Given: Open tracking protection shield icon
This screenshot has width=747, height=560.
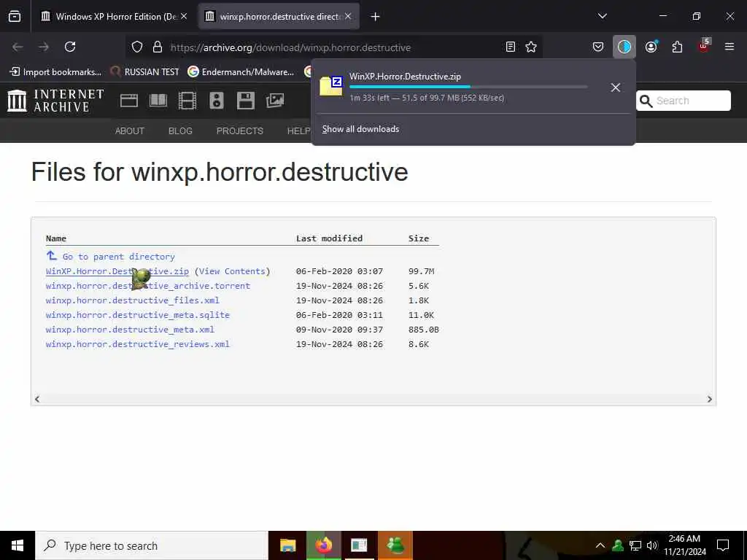Looking at the screenshot, I should (x=137, y=47).
